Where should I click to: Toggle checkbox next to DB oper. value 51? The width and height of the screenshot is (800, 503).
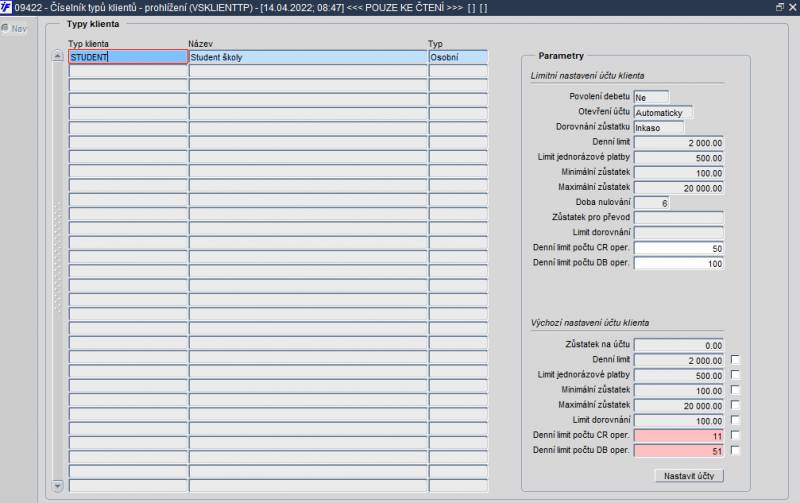735,450
